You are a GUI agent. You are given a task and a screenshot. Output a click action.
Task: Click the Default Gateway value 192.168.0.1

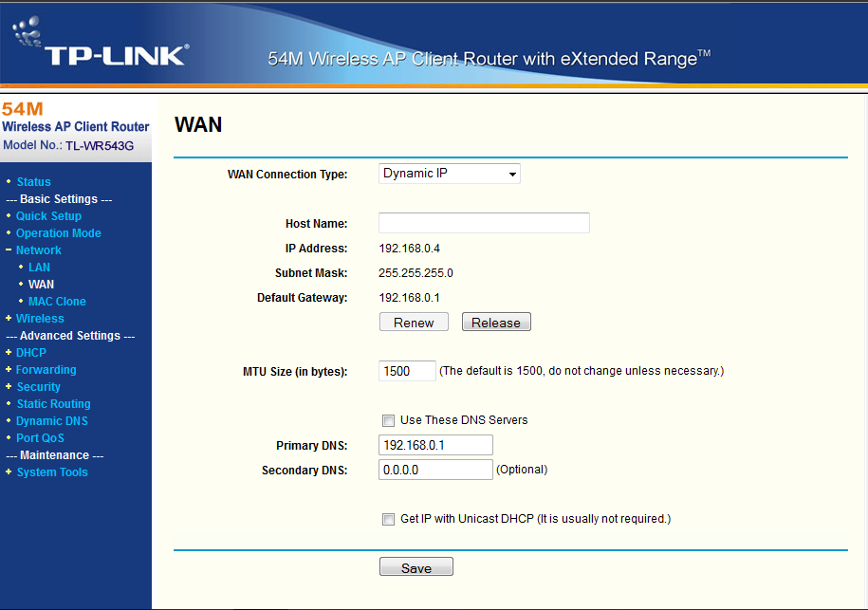(410, 298)
